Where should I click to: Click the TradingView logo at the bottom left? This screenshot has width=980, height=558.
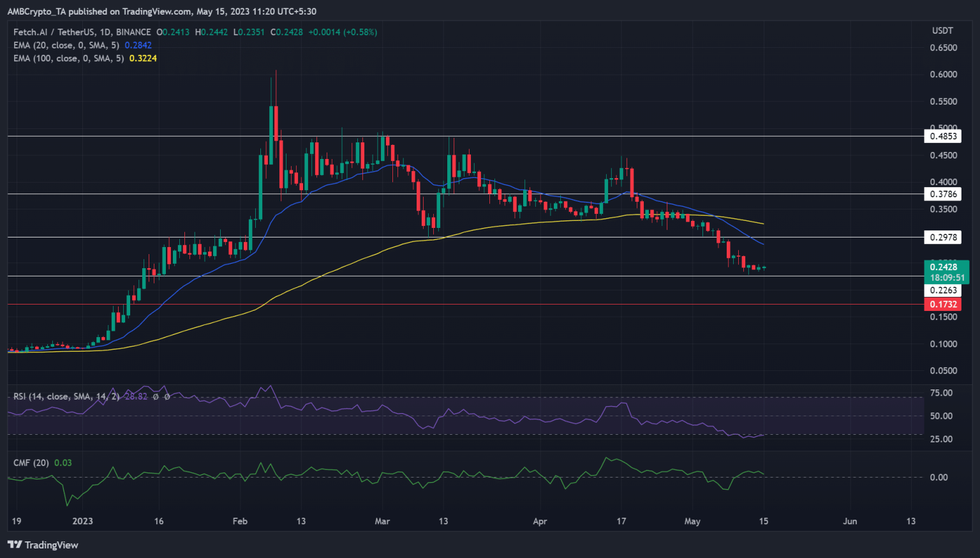[x=43, y=545]
